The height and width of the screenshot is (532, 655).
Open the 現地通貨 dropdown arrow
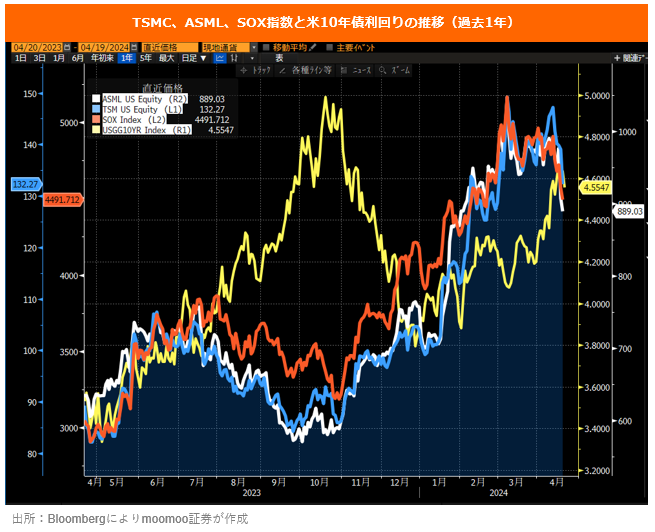tap(254, 47)
